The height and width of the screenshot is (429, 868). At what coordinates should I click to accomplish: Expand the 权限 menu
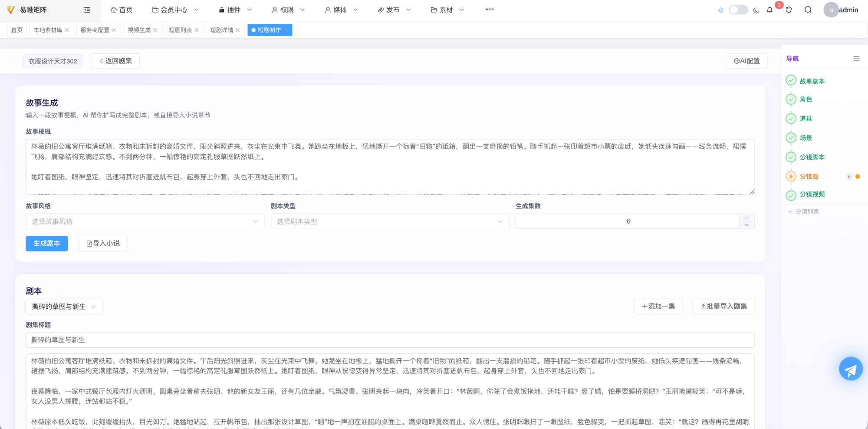(288, 10)
